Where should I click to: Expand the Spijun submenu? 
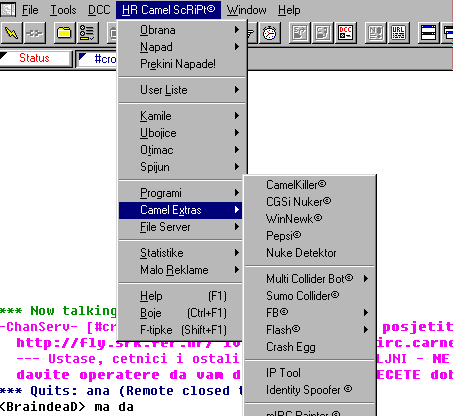tap(182, 167)
